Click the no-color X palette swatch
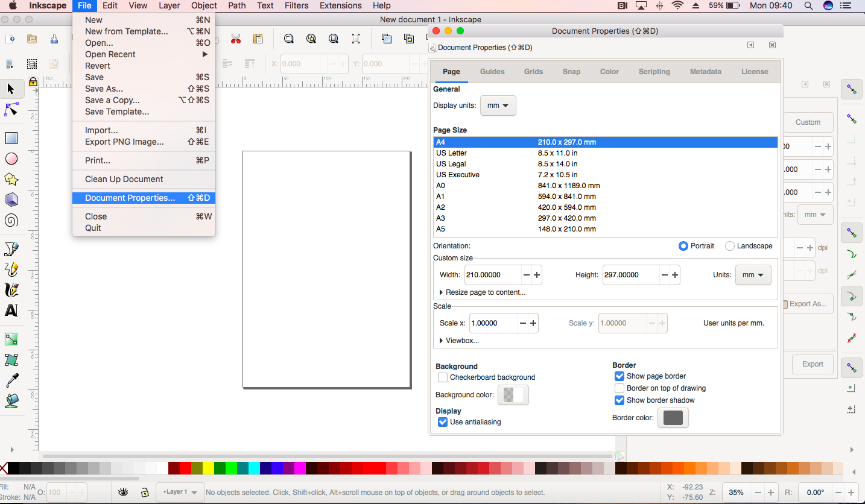The width and height of the screenshot is (865, 504). pos(4,468)
